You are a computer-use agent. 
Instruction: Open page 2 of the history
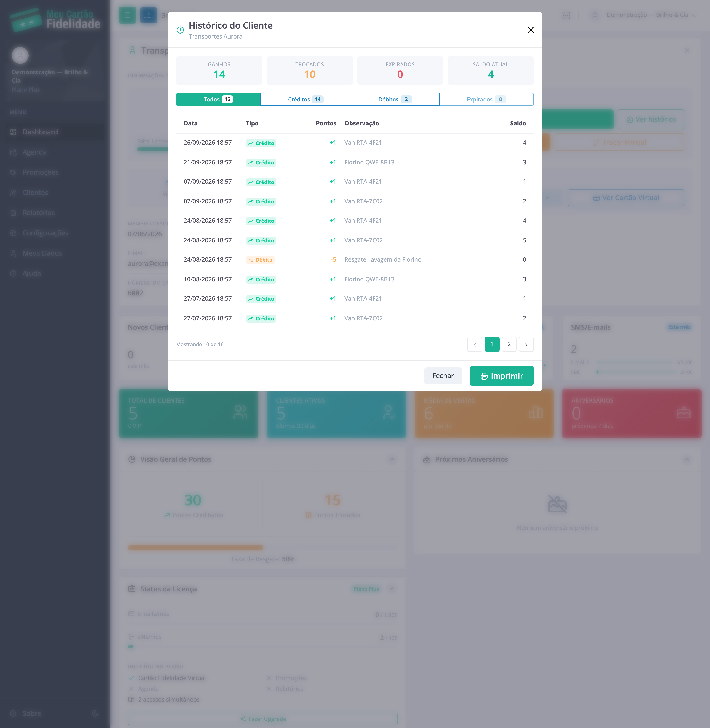pyautogui.click(x=509, y=344)
